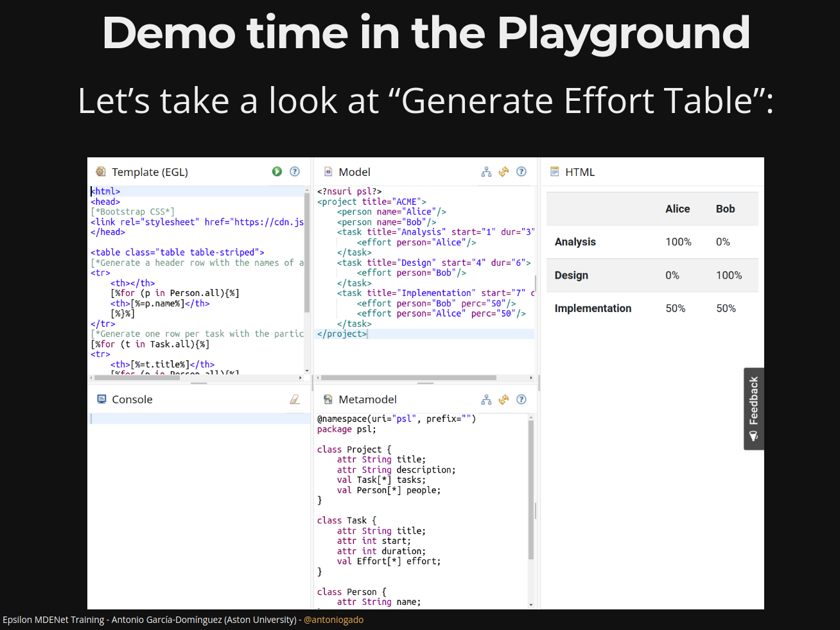Image resolution: width=840 pixels, height=630 pixels.
Task: Open help for Template (EGL) panel
Action: click(x=295, y=171)
